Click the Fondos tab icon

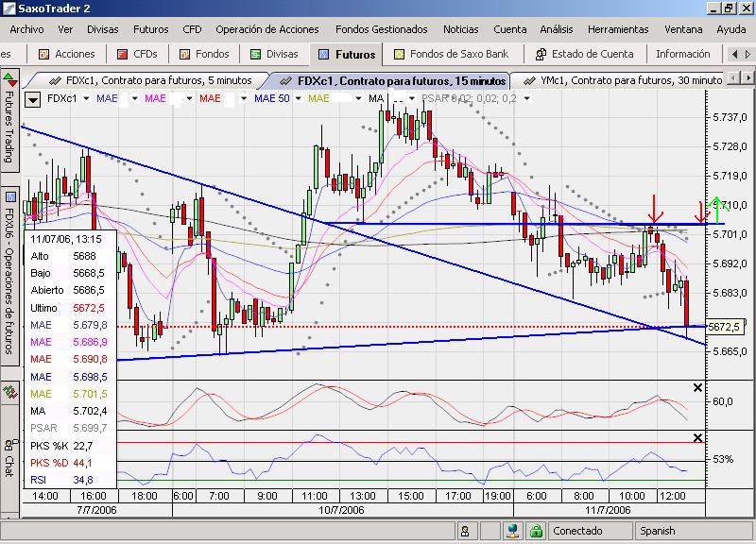(184, 55)
